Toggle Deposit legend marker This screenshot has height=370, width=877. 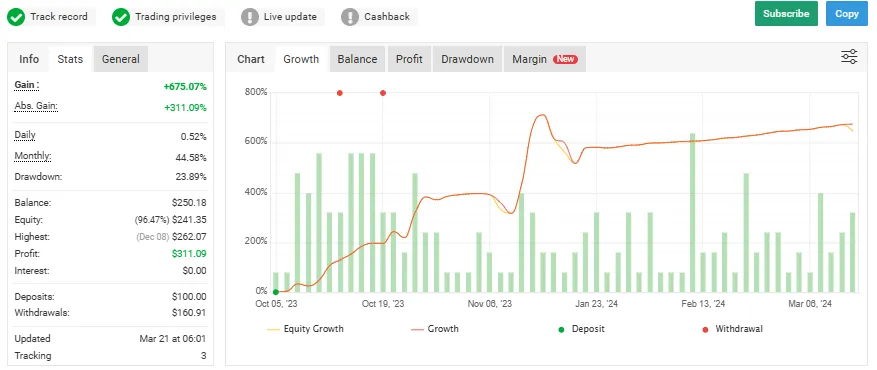(582, 329)
